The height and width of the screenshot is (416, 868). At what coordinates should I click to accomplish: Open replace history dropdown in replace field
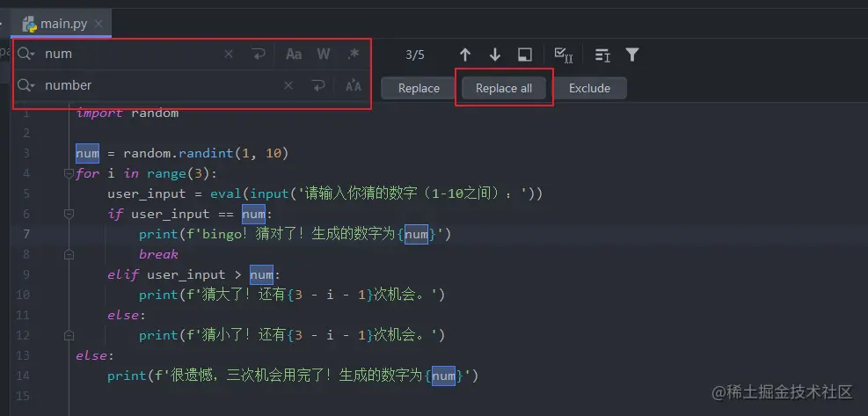26,85
